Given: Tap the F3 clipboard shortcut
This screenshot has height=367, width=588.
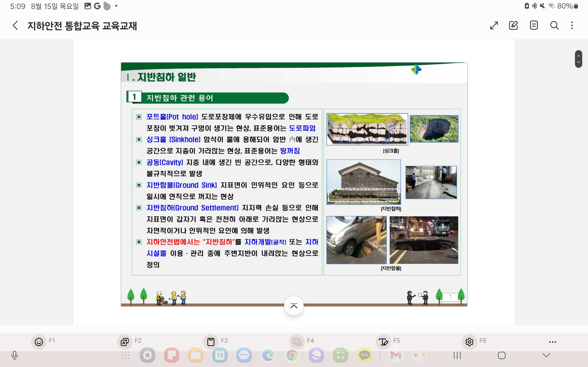Looking at the screenshot, I should click(211, 342).
